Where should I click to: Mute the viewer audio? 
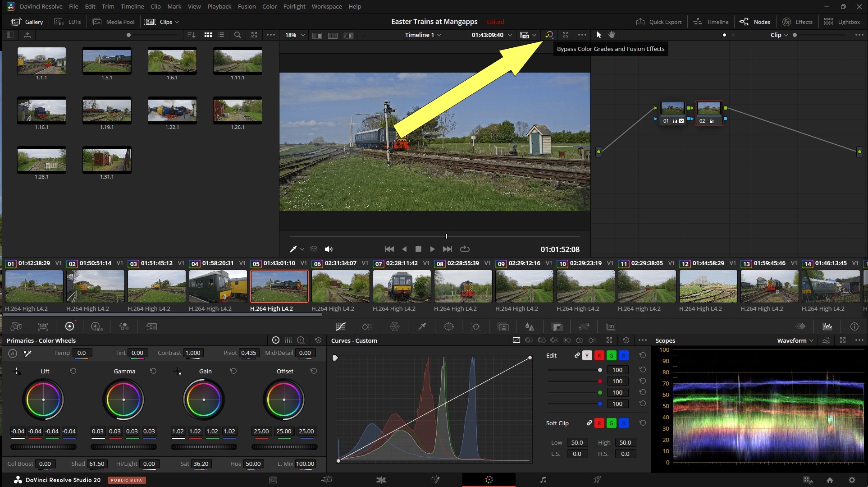(329, 249)
